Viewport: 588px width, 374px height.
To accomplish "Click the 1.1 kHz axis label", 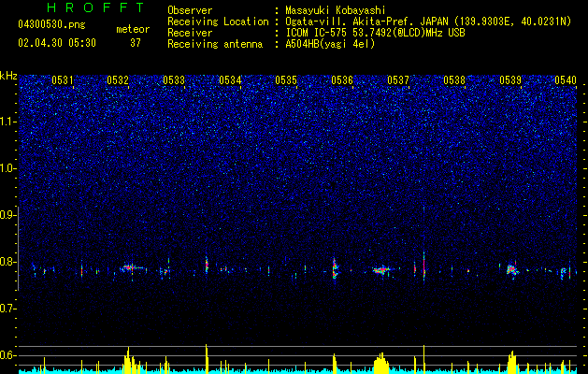I will [x=8, y=122].
